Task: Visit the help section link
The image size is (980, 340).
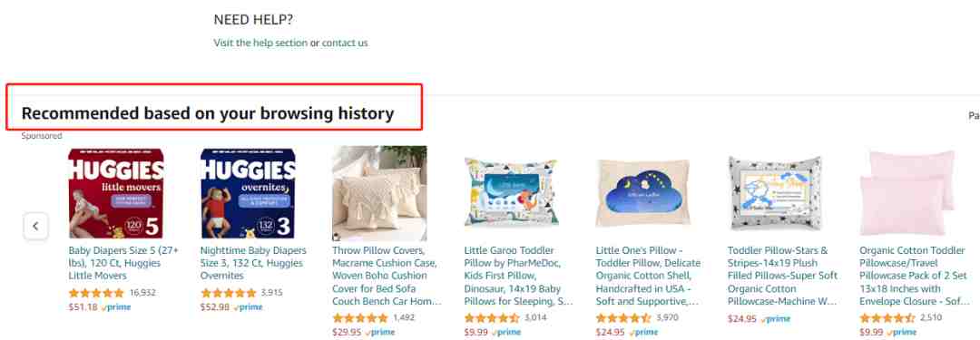Action: point(260,44)
